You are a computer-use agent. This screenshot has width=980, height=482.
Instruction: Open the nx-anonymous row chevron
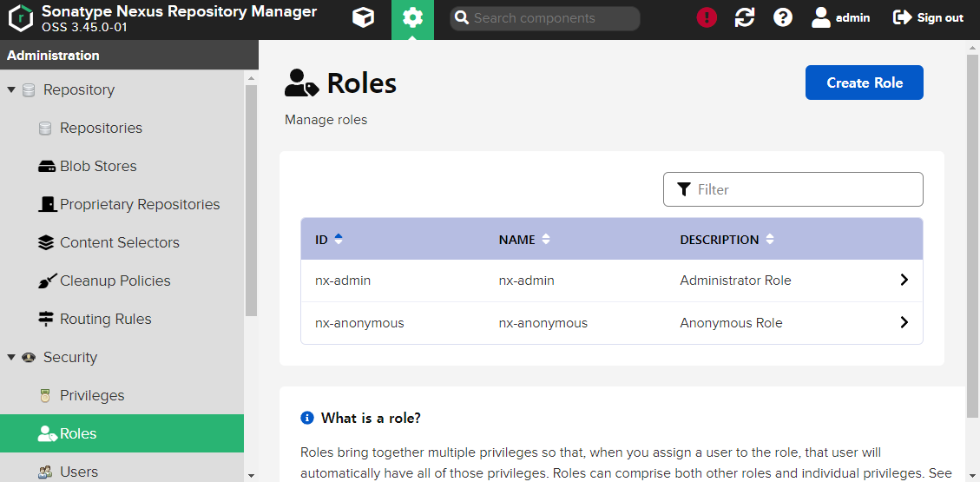(x=904, y=322)
